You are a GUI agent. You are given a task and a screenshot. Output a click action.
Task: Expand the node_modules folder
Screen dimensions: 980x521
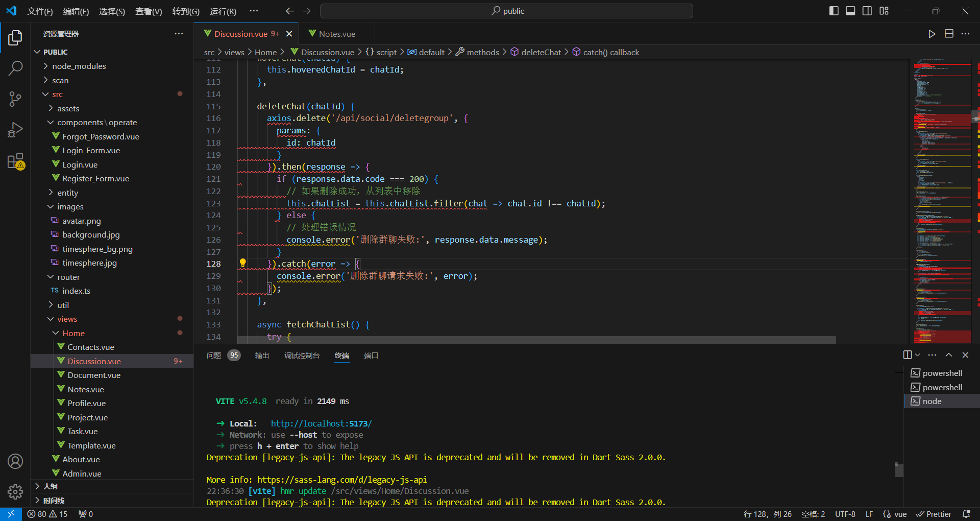pos(79,66)
